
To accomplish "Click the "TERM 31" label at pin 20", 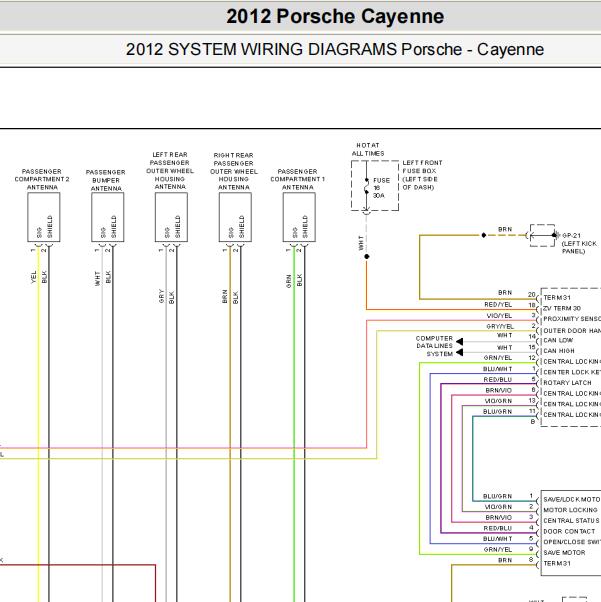I will 557,298.
